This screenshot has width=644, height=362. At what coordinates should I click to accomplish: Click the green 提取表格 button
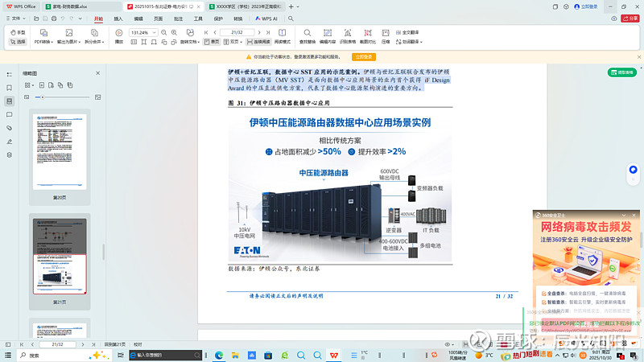coord(621,72)
